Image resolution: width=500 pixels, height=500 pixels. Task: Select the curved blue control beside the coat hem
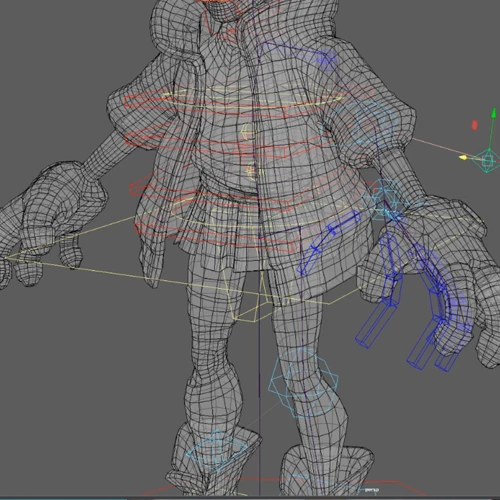click(x=328, y=242)
